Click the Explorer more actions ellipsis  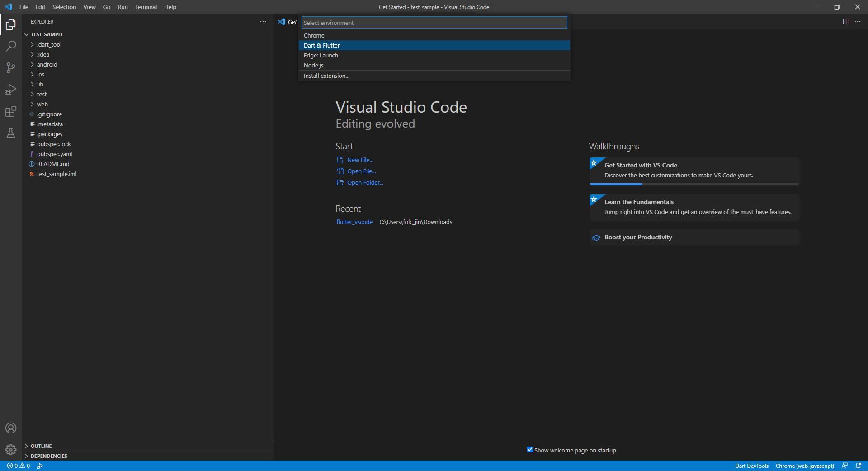263,22
